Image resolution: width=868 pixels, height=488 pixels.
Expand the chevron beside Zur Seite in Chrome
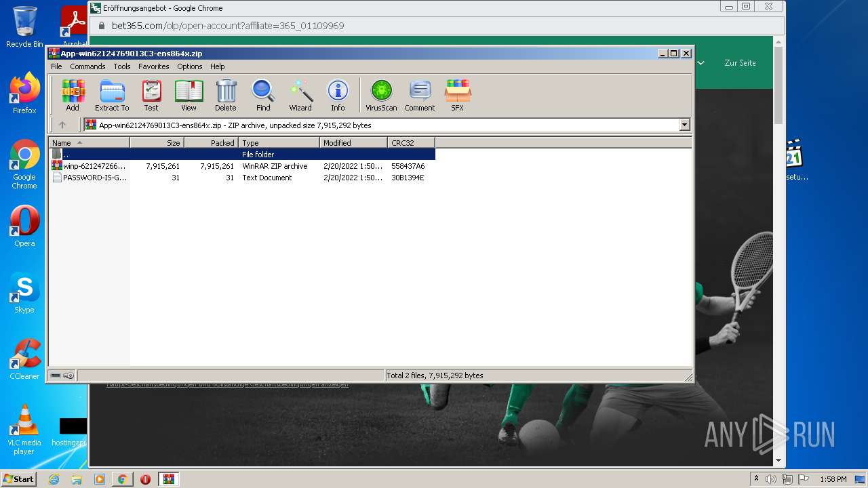(701, 63)
